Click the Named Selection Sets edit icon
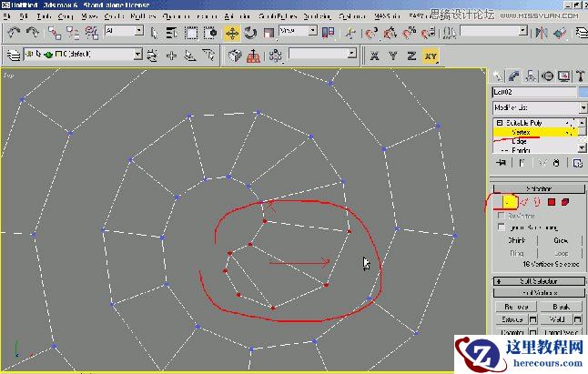Image resolution: width=588 pixels, height=374 pixels. pos(449,33)
